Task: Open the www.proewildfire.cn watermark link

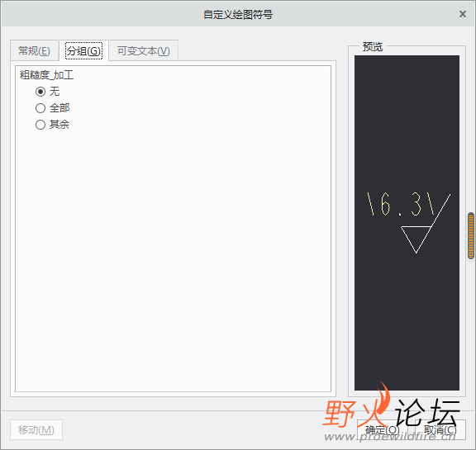Action: [x=390, y=437]
